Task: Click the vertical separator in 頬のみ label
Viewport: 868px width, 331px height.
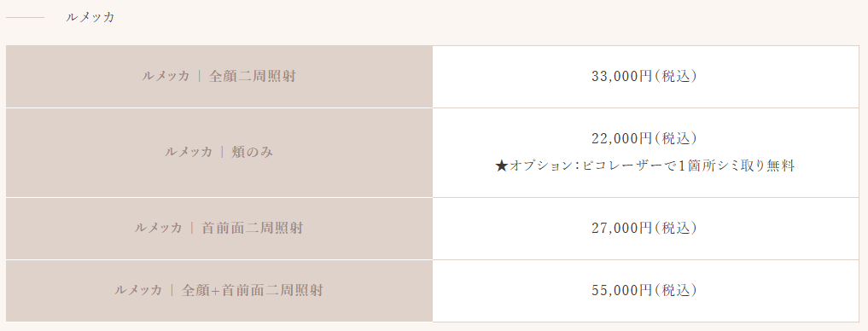Action: pos(221,152)
